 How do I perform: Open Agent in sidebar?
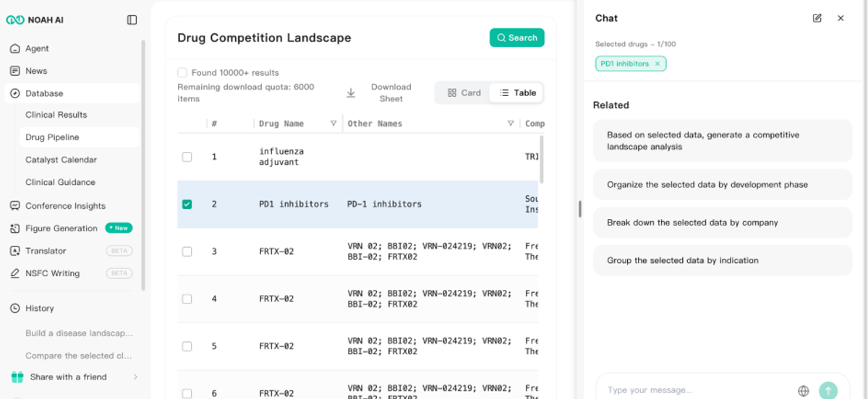coord(72,48)
